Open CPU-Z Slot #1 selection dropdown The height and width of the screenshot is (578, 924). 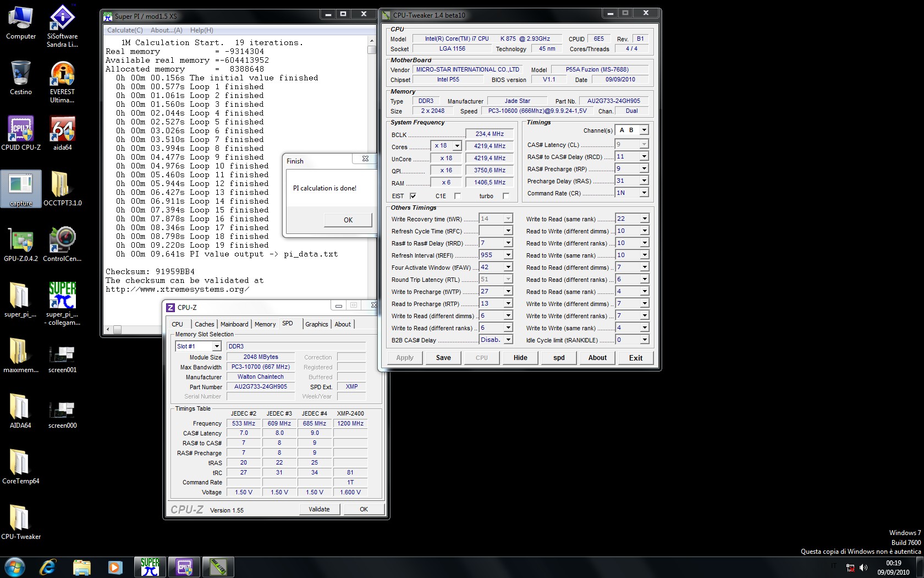pos(217,346)
